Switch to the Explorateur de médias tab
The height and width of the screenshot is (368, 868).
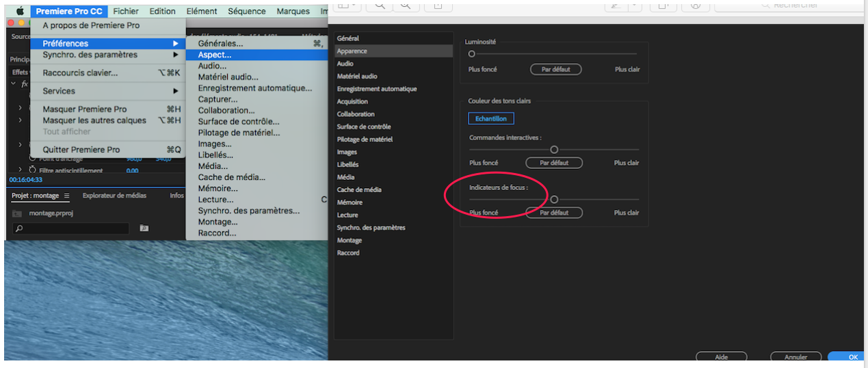click(114, 196)
